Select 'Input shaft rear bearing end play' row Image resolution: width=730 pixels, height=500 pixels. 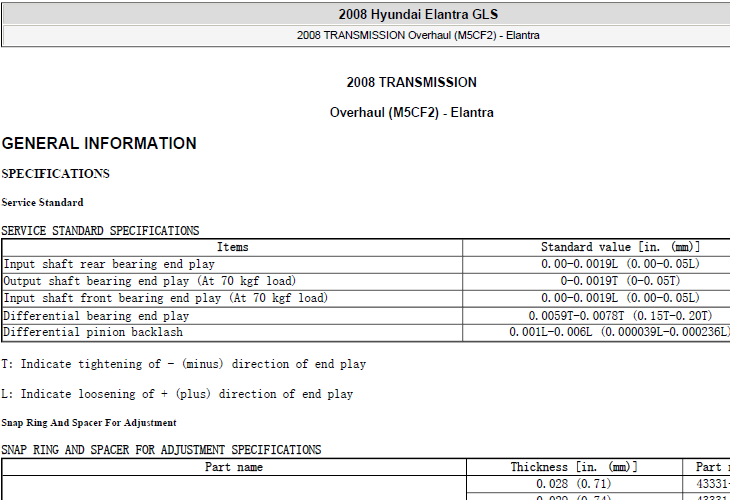(x=109, y=264)
